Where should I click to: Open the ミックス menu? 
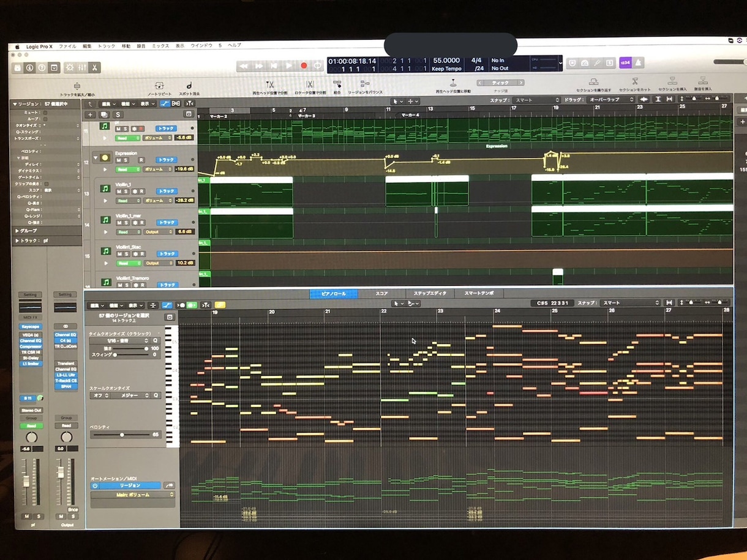point(160,46)
